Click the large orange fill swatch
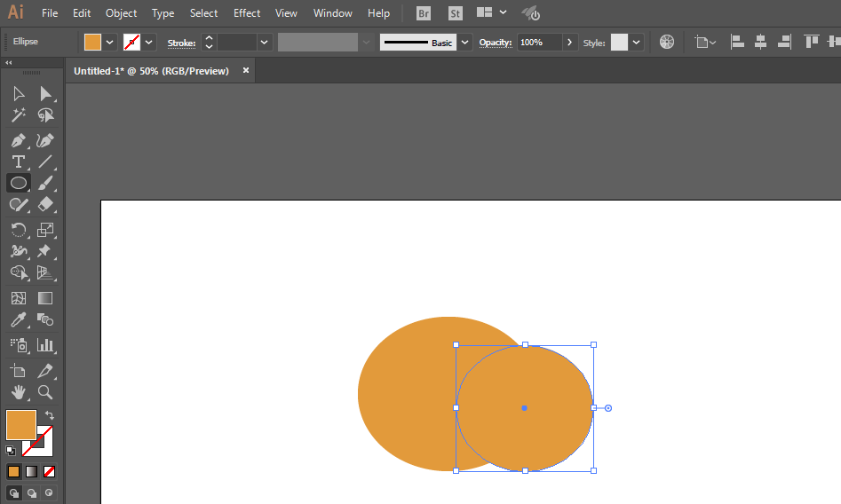841x504 pixels. point(21,424)
